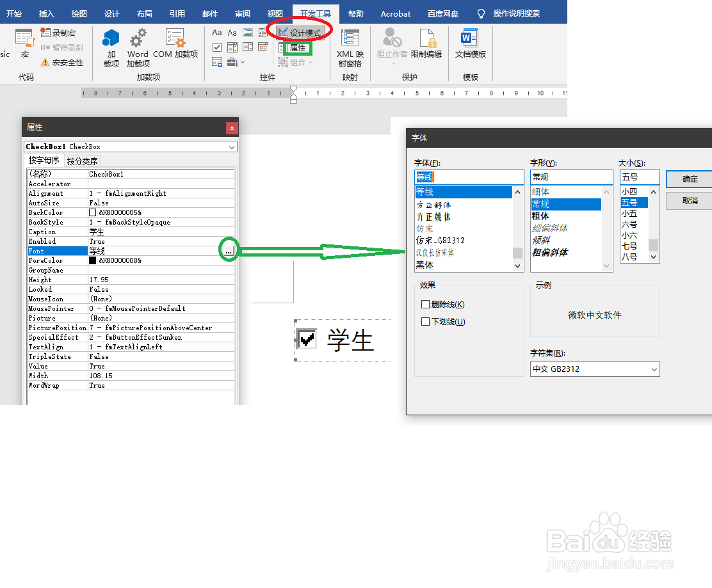The height and width of the screenshot is (588, 712).
Task: Click size list scroll-down arrow
Action: 654,257
